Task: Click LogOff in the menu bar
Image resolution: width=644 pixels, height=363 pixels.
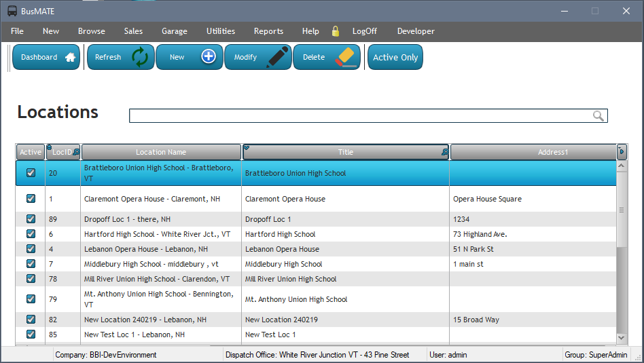Action: pyautogui.click(x=364, y=31)
